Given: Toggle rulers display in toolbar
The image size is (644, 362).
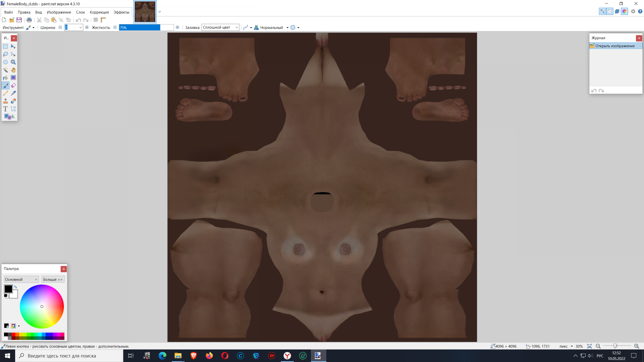Looking at the screenshot, I should click(x=103, y=20).
